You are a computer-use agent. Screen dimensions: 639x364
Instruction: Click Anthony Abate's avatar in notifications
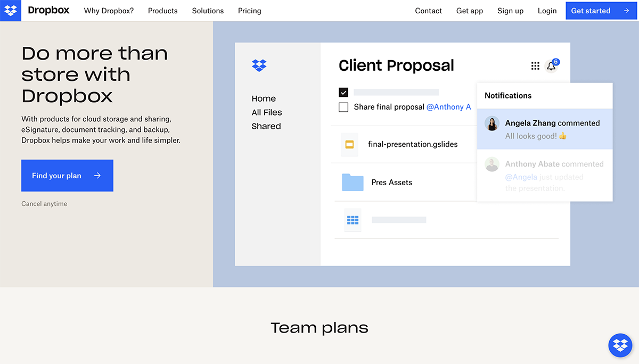point(491,164)
